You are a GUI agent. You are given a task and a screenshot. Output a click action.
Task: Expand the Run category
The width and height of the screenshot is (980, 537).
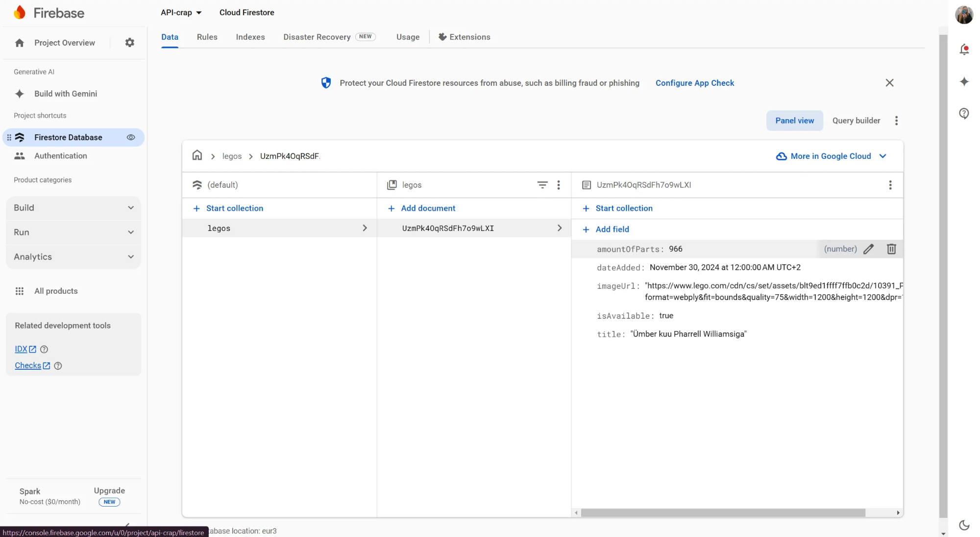coord(73,232)
